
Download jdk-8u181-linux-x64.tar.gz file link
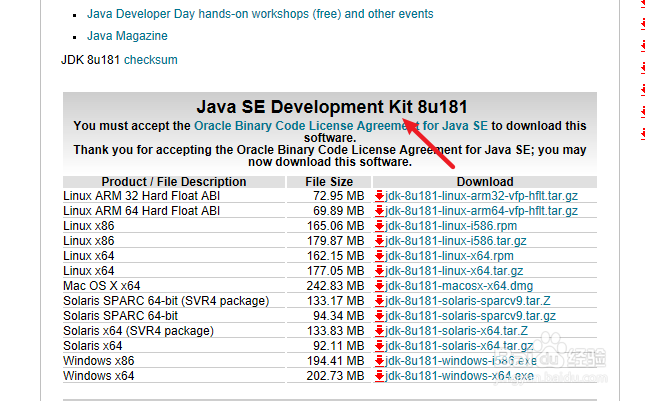(454, 271)
